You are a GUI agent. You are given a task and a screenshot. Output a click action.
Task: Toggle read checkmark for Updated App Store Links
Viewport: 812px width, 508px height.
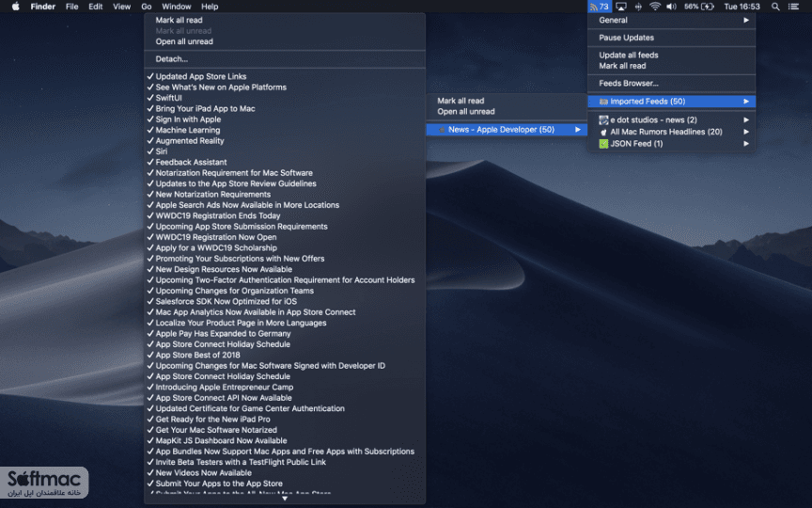[x=150, y=76]
